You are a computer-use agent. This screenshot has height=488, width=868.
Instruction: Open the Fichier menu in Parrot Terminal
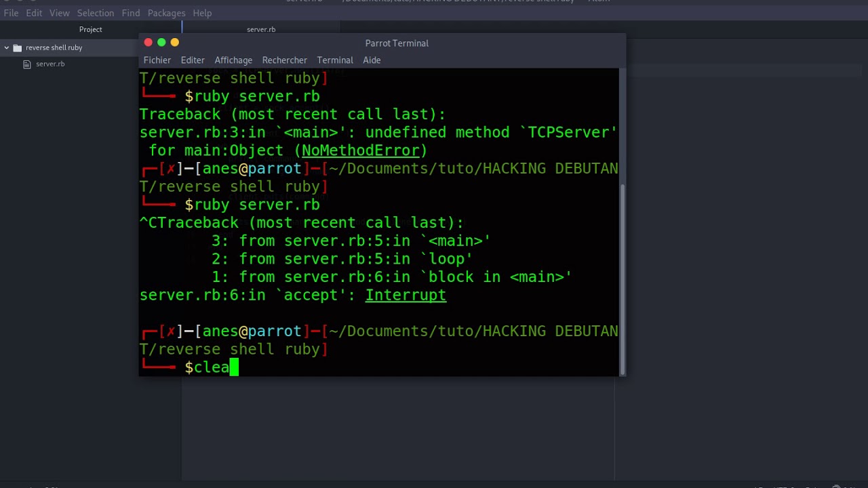pyautogui.click(x=157, y=60)
